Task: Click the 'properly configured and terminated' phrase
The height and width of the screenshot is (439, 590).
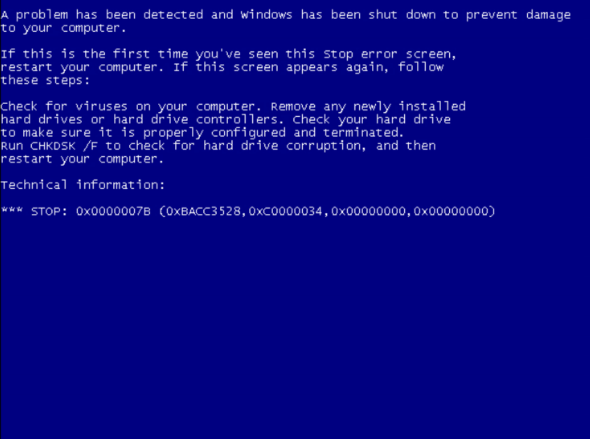Action: (271, 133)
